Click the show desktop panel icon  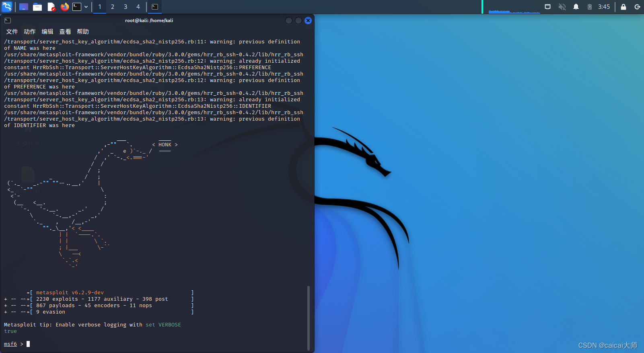click(24, 7)
